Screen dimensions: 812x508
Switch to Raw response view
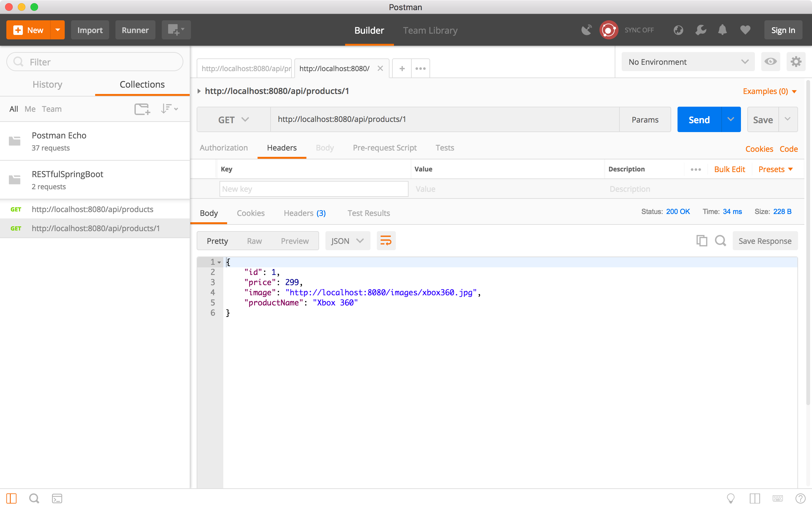(x=254, y=241)
